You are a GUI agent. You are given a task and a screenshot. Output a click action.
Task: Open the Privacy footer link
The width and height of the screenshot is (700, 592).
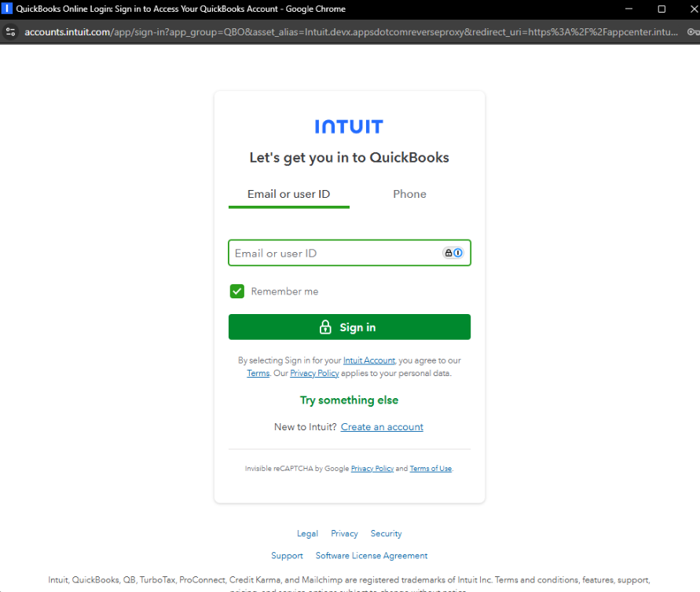click(x=344, y=534)
